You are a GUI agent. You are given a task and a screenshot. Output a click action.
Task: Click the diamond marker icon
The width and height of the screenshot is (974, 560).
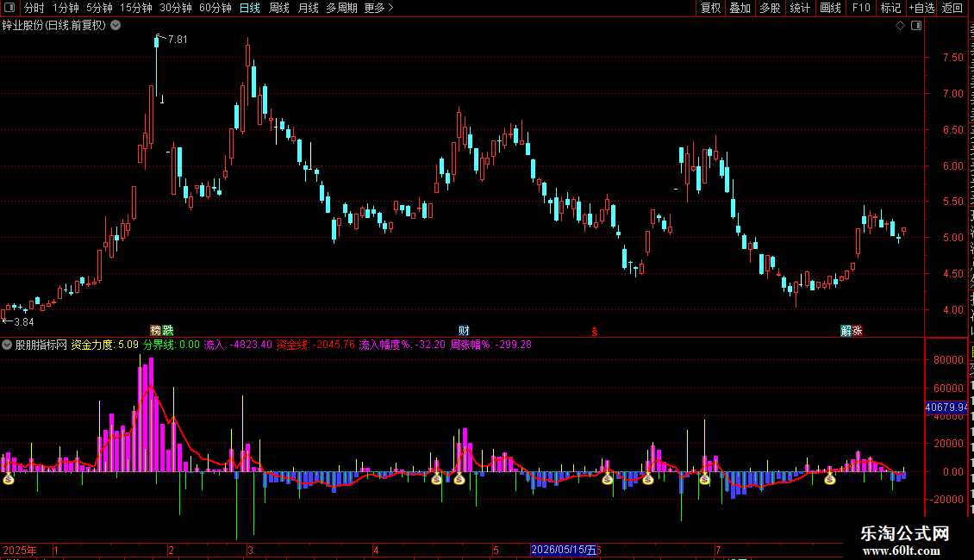tap(900, 26)
